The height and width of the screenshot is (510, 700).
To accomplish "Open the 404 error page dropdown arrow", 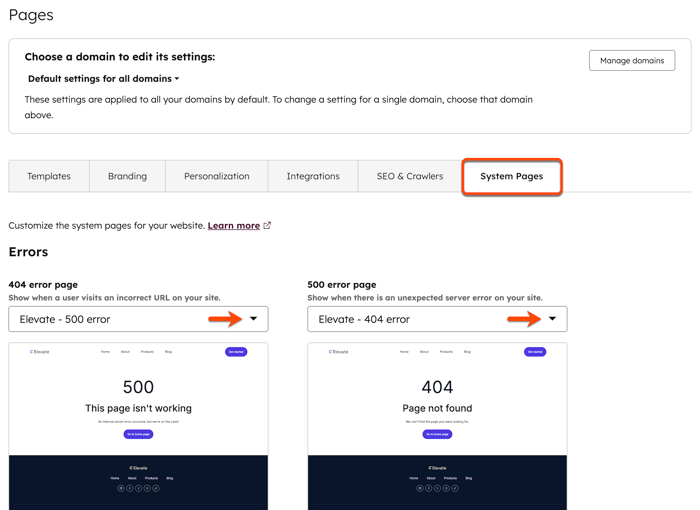I will pos(253,319).
